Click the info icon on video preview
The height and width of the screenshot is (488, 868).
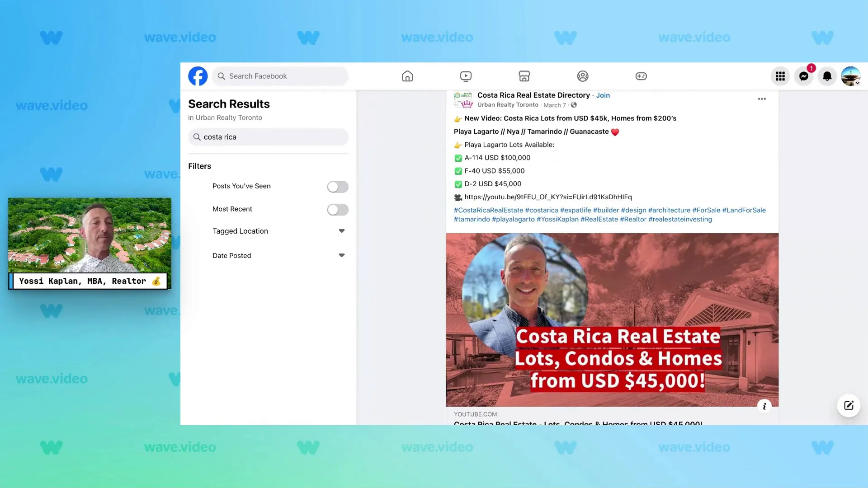tap(764, 406)
